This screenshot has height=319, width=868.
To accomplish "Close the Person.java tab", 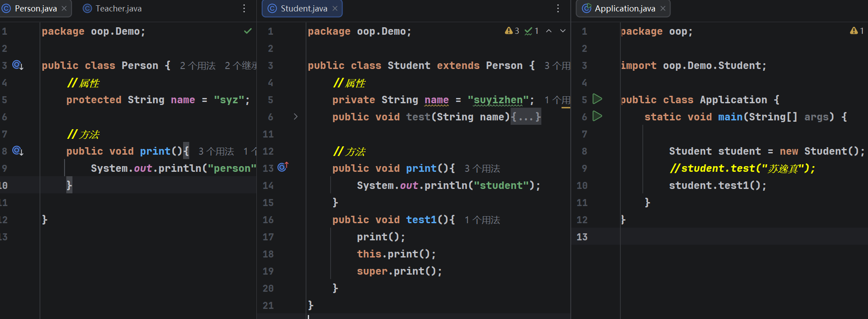I will click(64, 8).
